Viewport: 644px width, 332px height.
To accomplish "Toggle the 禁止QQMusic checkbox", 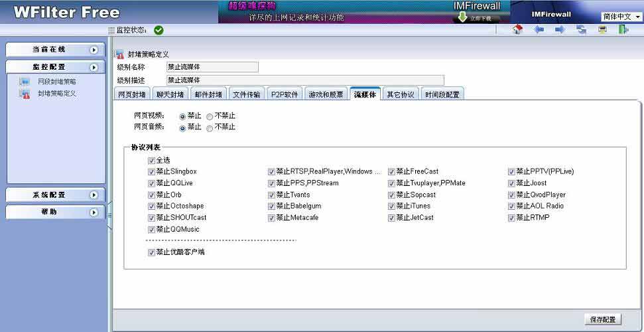I will tap(152, 230).
